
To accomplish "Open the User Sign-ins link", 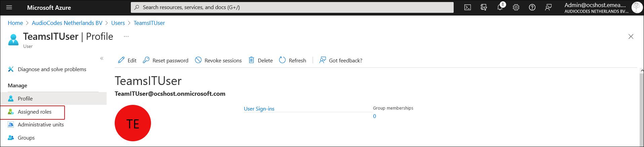I will (259, 109).
